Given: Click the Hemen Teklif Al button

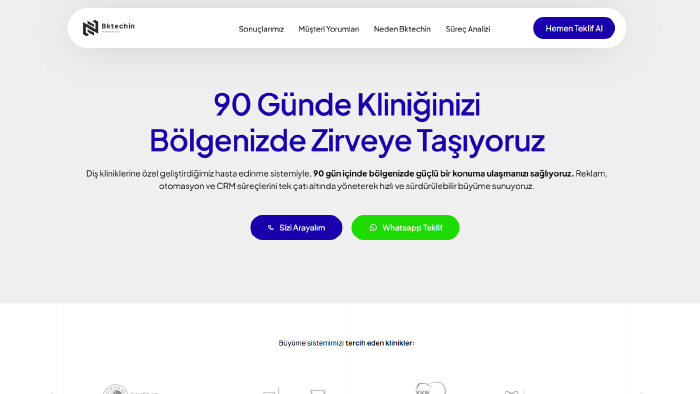Looking at the screenshot, I should pyautogui.click(x=574, y=28).
